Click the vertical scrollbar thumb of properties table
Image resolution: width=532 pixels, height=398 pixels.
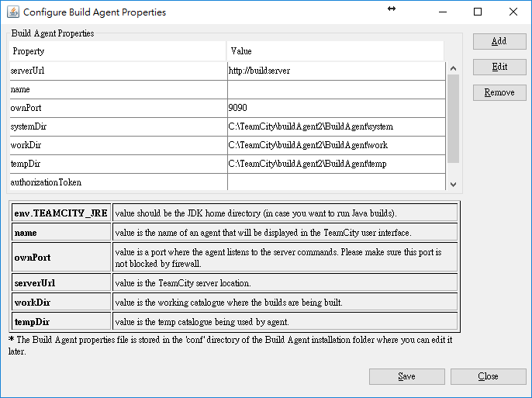coord(453,119)
